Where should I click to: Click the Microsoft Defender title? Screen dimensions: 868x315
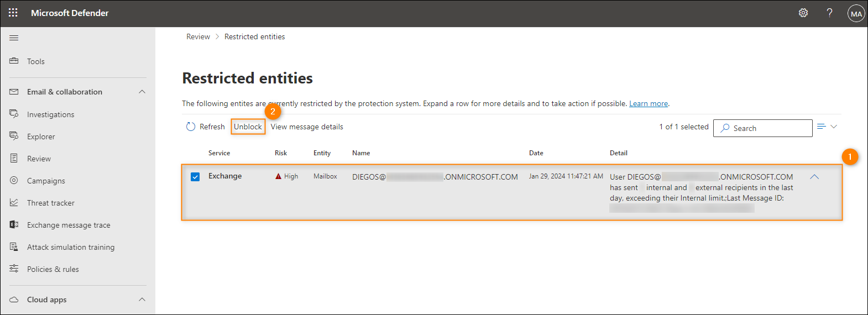(x=70, y=13)
